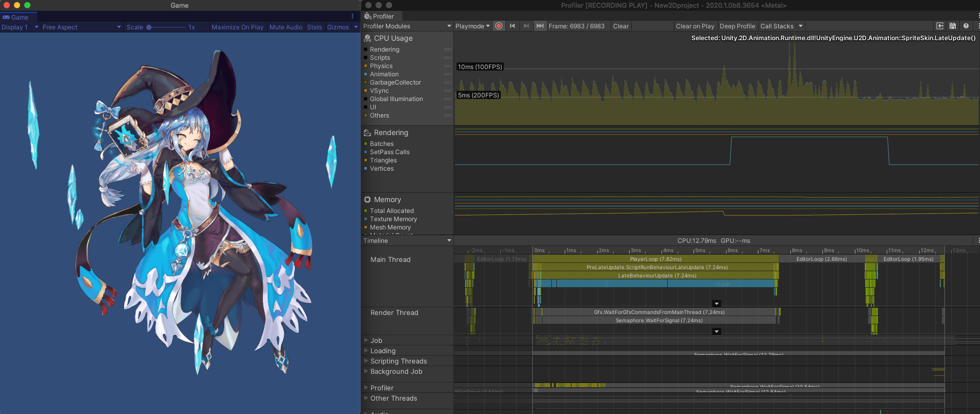Expand the Background Job group
Image resolution: width=980 pixels, height=414 pixels.
coord(366,371)
